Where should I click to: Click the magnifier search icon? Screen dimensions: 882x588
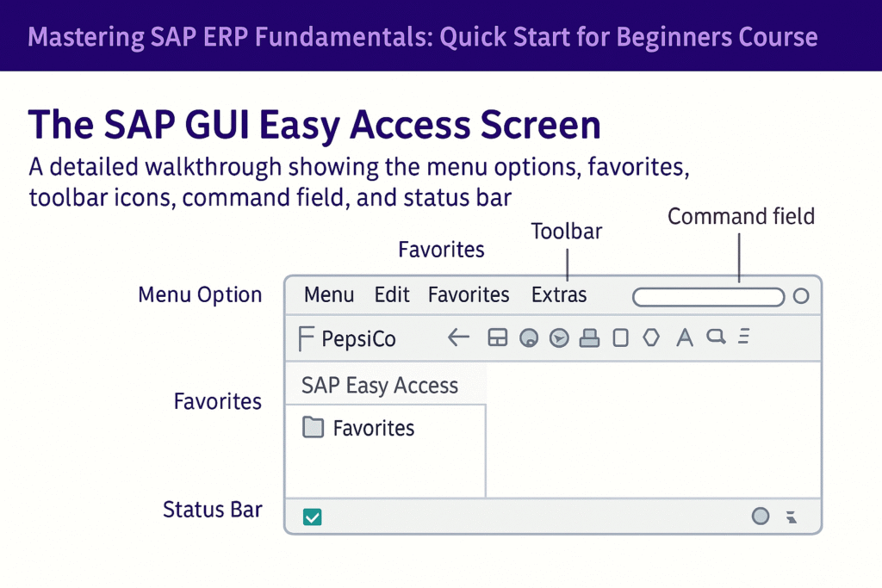pos(715,337)
